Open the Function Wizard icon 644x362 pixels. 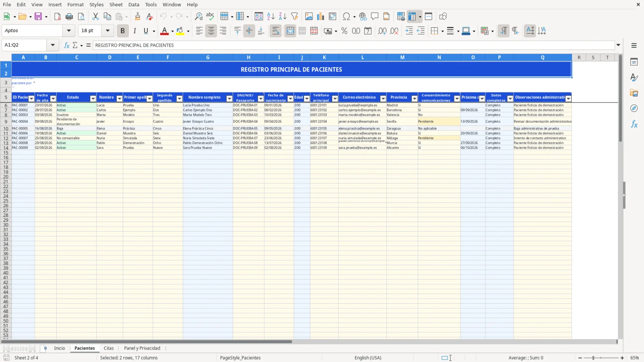[67, 45]
